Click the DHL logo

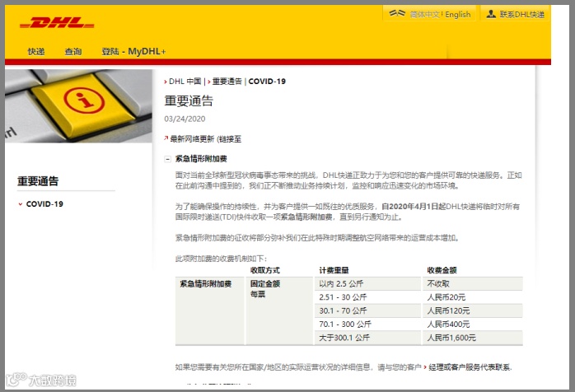[x=57, y=23]
